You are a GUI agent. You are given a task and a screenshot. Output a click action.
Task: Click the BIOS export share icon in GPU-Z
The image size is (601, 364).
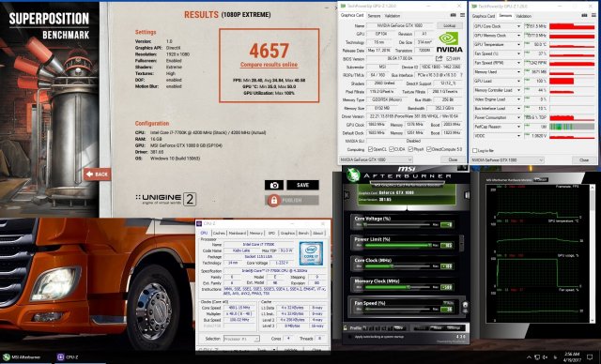pyautogui.click(x=439, y=58)
